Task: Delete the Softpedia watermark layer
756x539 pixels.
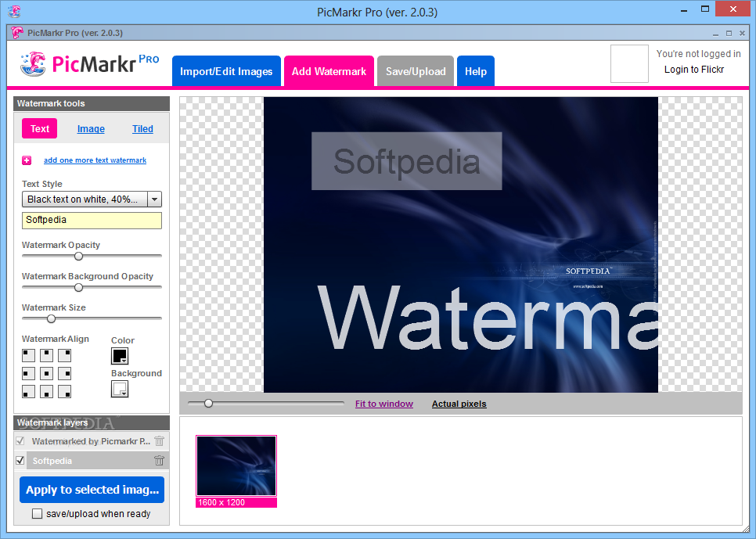Action: 159,461
